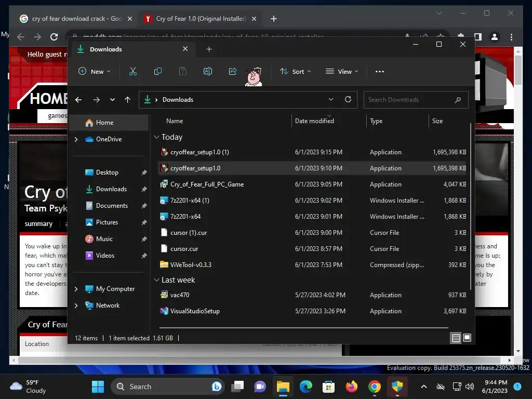This screenshot has width=532, height=399.
Task: Close the Downloads Explorer tab
Action: (x=185, y=49)
